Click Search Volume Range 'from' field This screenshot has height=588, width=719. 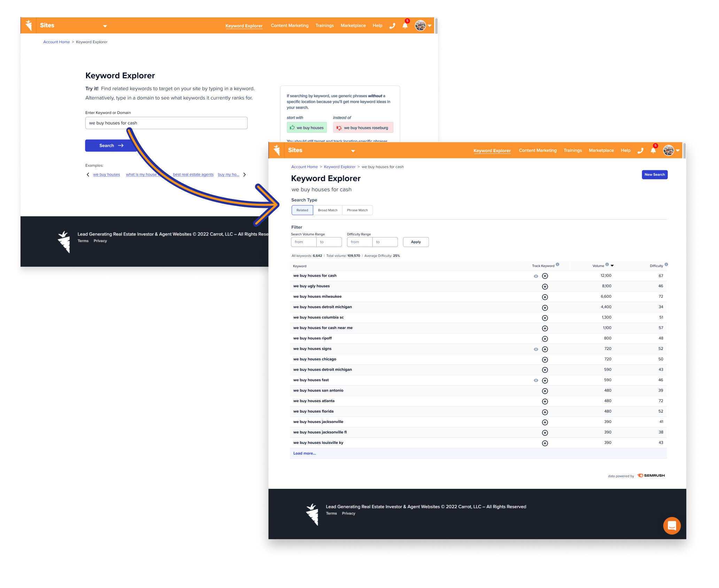(303, 242)
